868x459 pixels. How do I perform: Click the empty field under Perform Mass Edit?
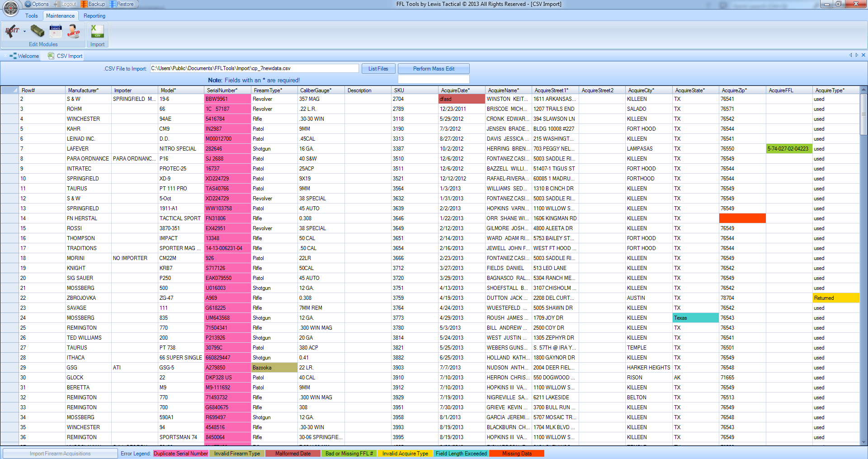[x=434, y=79]
